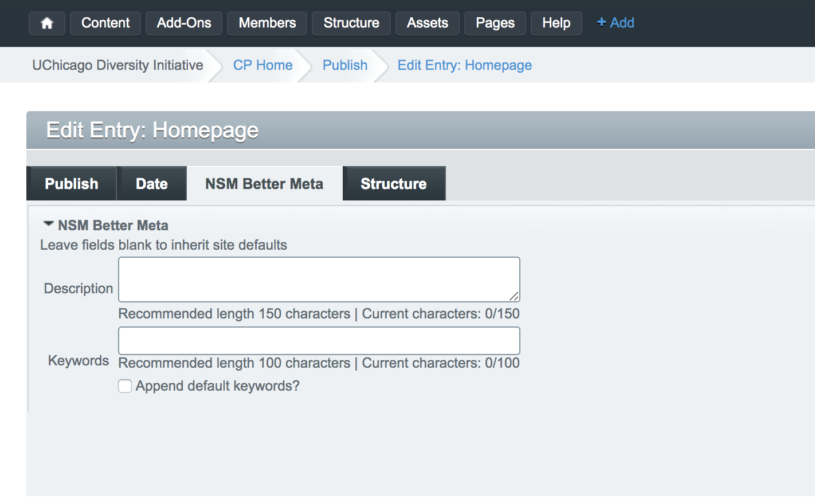Open the Help menu
815x504 pixels.
tap(557, 23)
